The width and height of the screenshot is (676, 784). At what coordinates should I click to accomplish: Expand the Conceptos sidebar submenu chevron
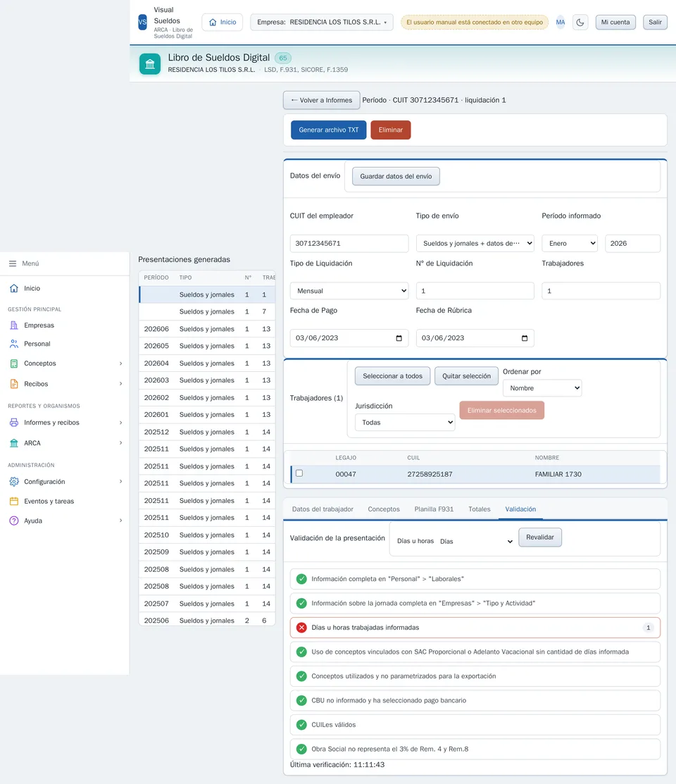pyautogui.click(x=120, y=363)
